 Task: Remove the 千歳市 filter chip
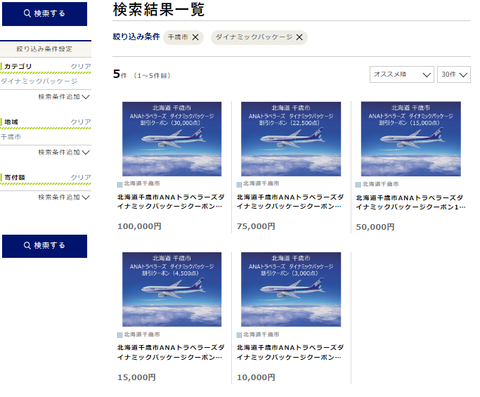coord(196,37)
